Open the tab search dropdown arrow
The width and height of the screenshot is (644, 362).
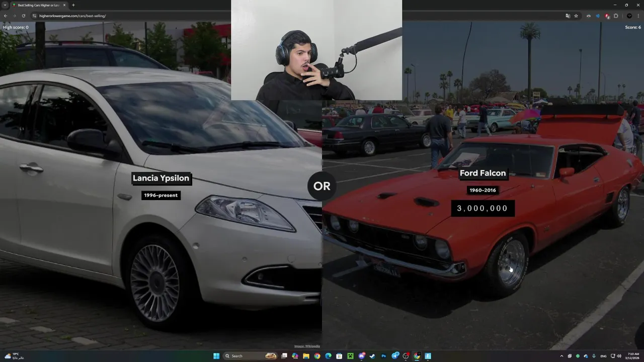coord(5,5)
